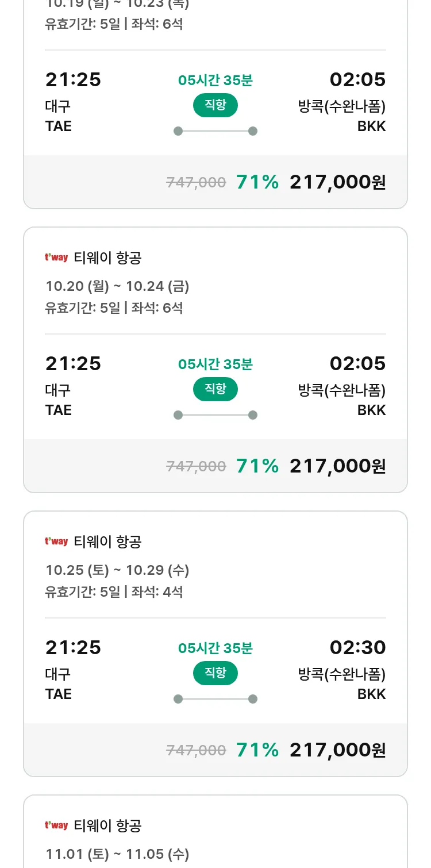Open the 10.20 (월) ~ 10.24 (금) date range

pyautogui.click(x=117, y=286)
